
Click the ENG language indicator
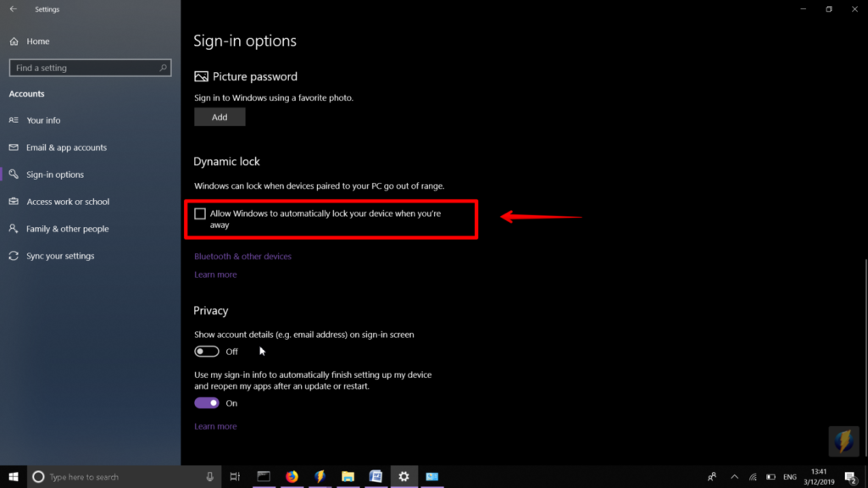coord(790,476)
